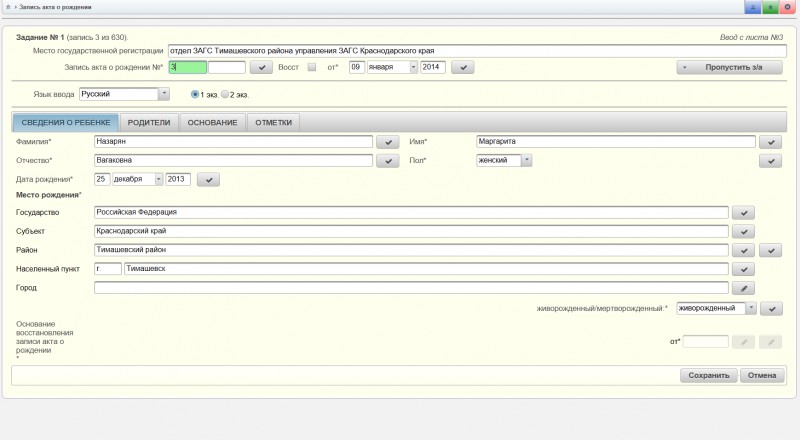Open the registration month dropdown январь
This screenshot has height=440, width=800.
pos(413,67)
